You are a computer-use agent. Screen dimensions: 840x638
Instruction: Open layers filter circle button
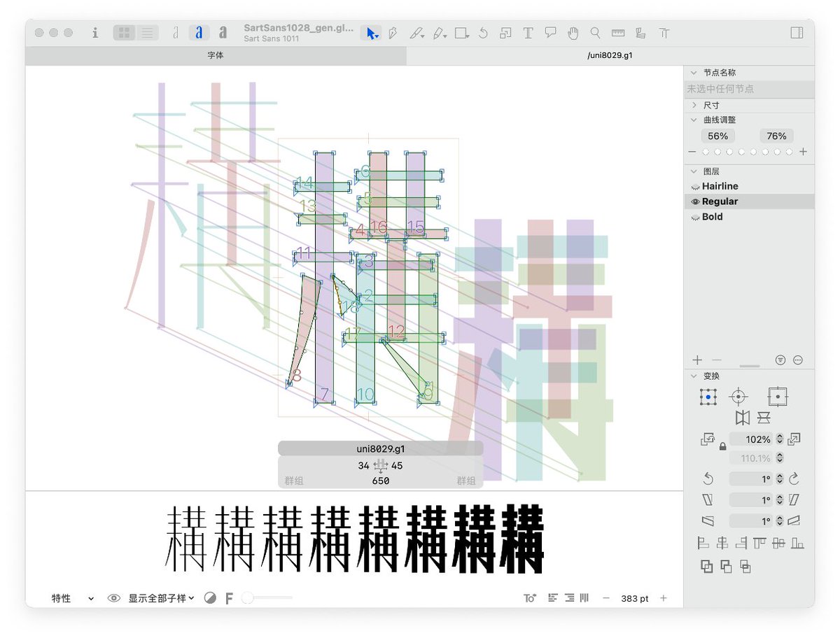tap(780, 360)
